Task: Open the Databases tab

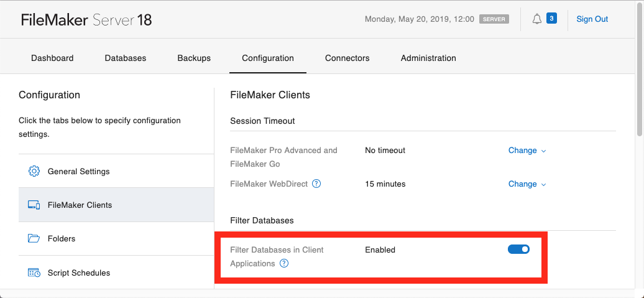Action: 126,58
